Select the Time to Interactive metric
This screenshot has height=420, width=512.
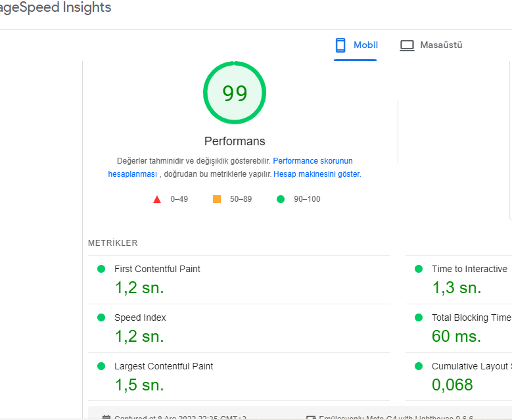coord(459,279)
